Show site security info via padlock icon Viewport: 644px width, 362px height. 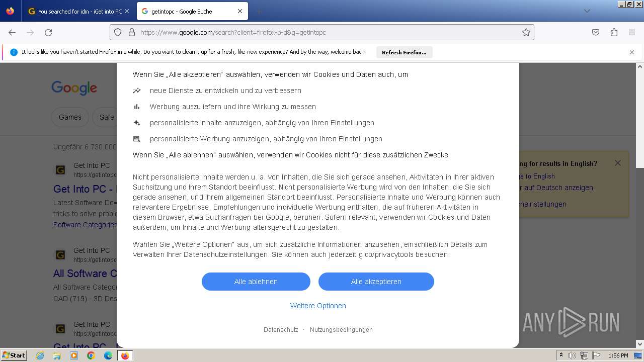(132, 32)
